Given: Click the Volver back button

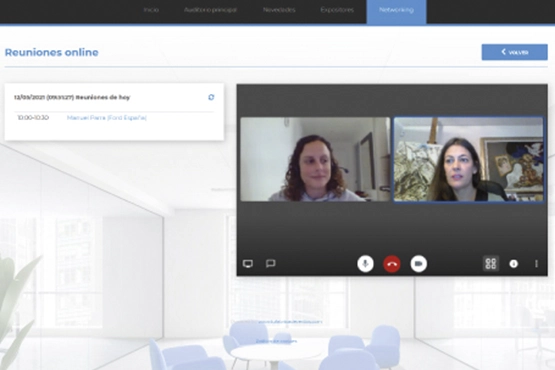Looking at the screenshot, I should (x=514, y=52).
